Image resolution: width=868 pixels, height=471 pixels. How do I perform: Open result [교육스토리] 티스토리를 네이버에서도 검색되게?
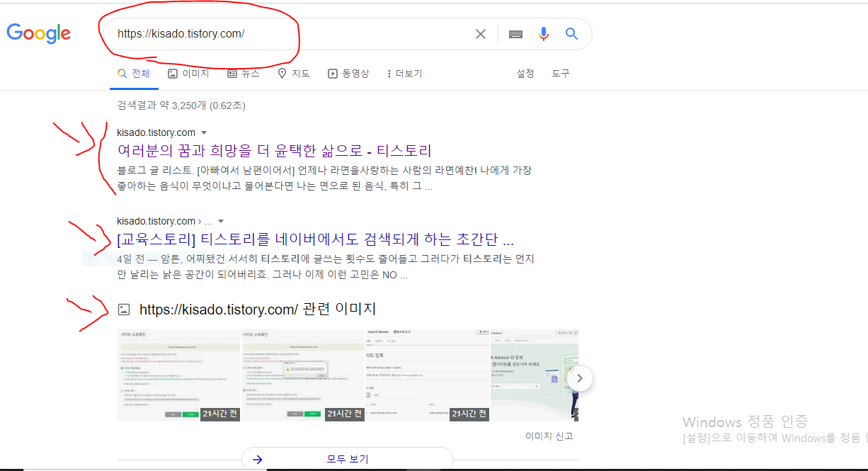[x=315, y=239]
